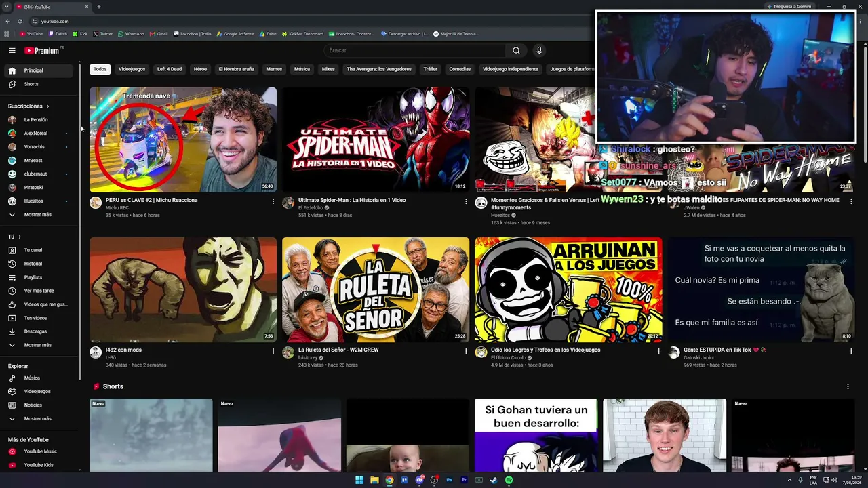Screen dimensions: 868x488
Task: Open the Tú section header
Action: tap(14, 237)
